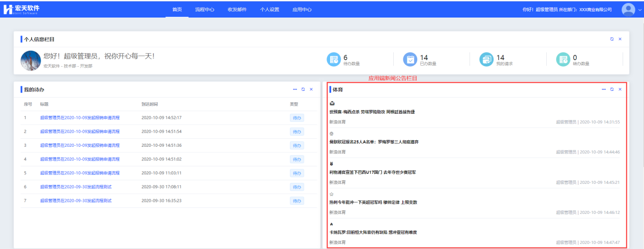This screenshot has width=644, height=249.
Task: Click the 转办数量 transferred tasks icon
Action: click(x=563, y=59)
